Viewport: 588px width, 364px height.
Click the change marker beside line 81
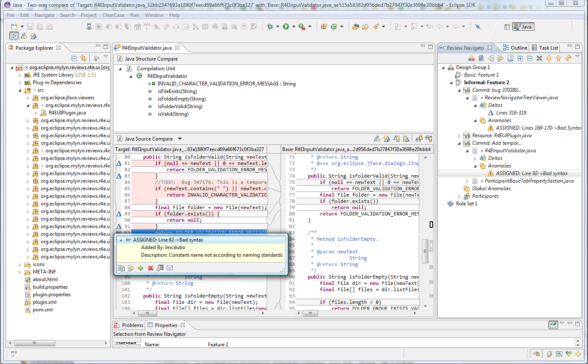point(118,163)
